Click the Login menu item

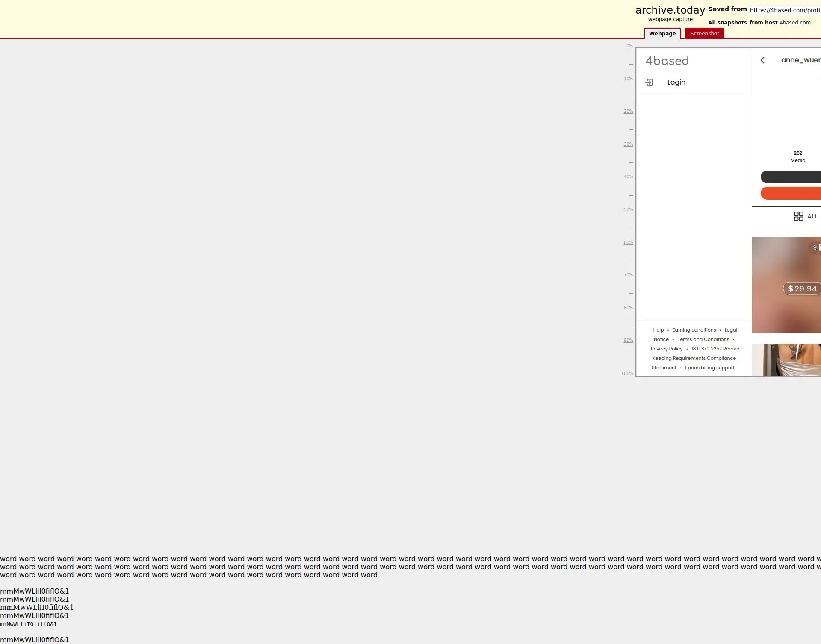676,82
